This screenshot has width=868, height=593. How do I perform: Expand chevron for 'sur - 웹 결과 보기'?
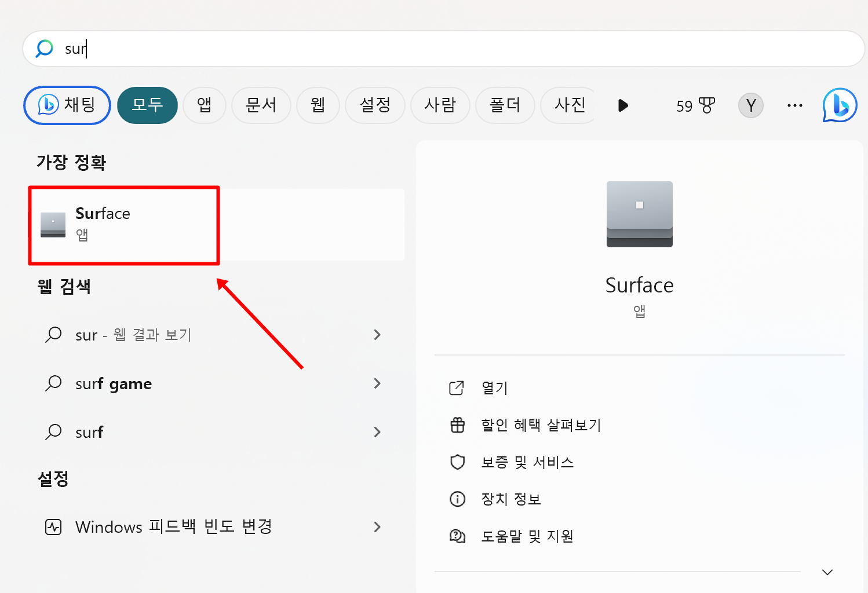pos(377,335)
